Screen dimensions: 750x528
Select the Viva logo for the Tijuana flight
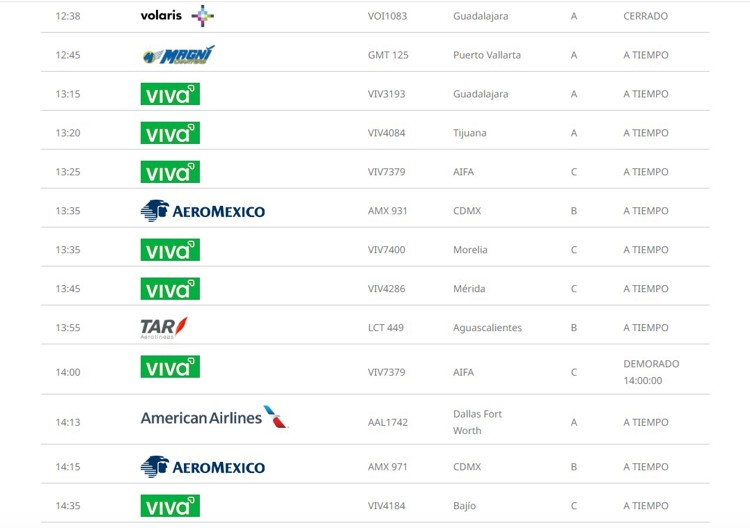[170, 133]
